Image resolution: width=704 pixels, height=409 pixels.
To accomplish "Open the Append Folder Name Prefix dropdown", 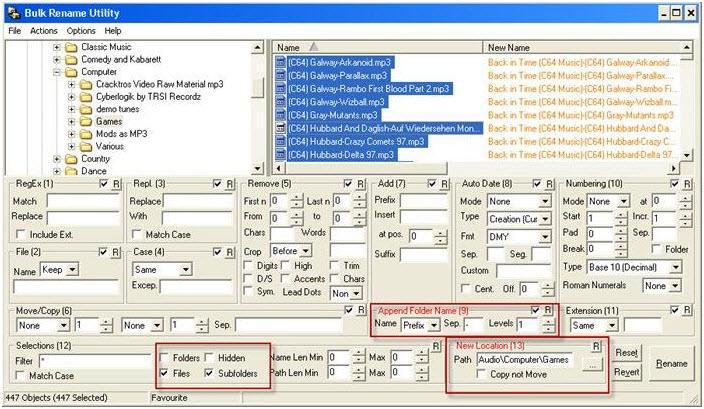I will point(434,325).
